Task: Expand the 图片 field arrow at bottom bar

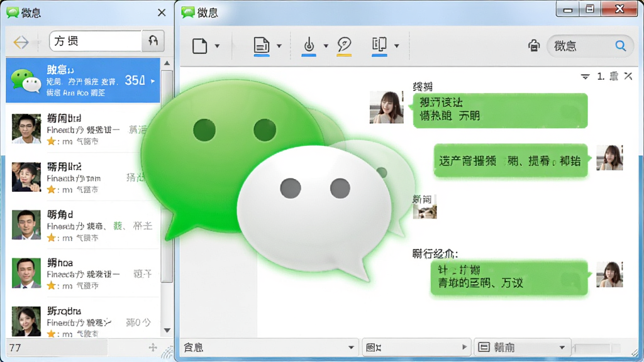Action: (x=464, y=347)
